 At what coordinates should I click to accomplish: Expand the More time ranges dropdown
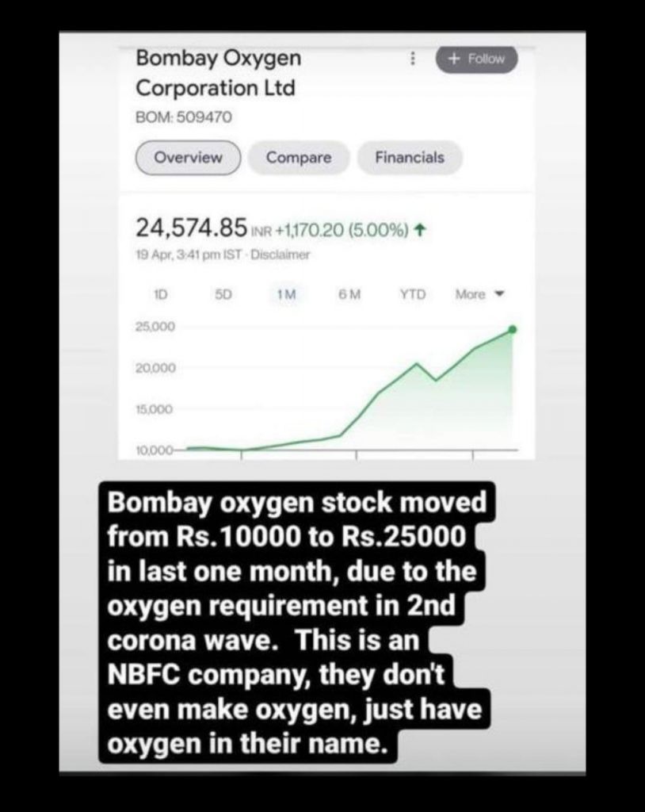point(479,295)
